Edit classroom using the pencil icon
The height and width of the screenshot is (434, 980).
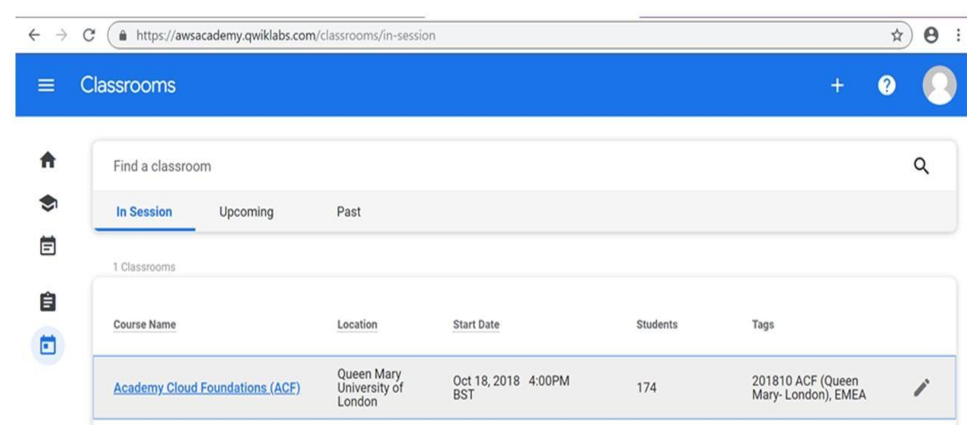point(921,388)
